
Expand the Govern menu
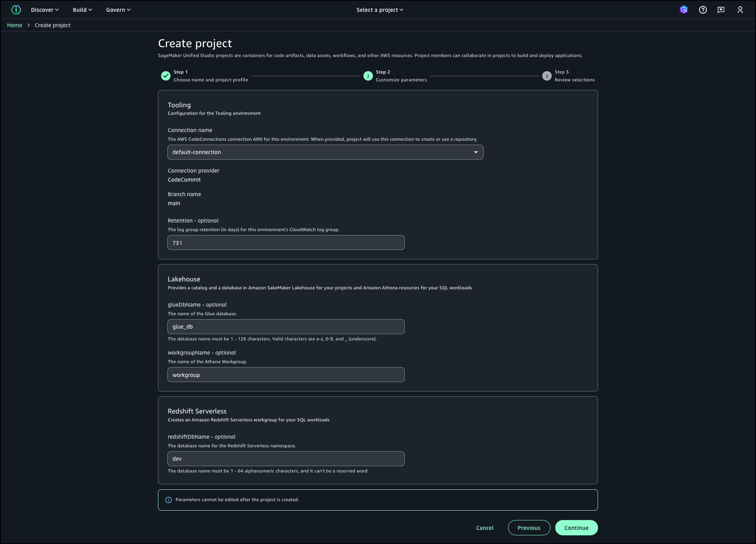(118, 10)
